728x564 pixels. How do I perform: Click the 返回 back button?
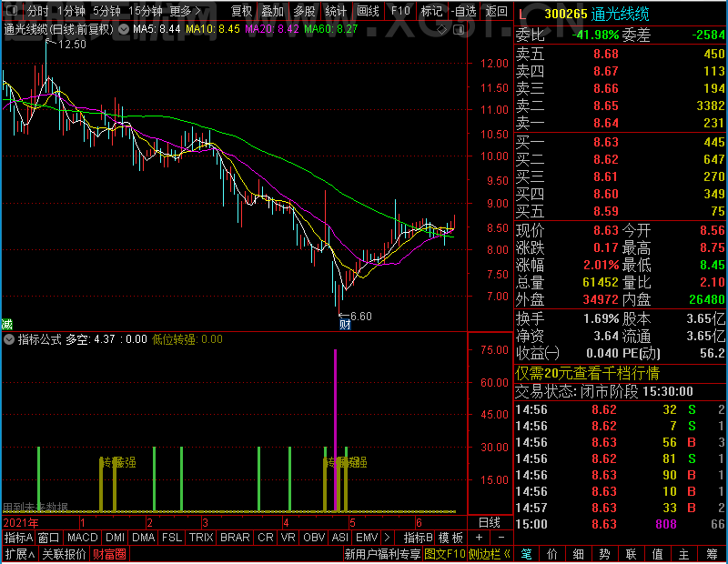[496, 10]
